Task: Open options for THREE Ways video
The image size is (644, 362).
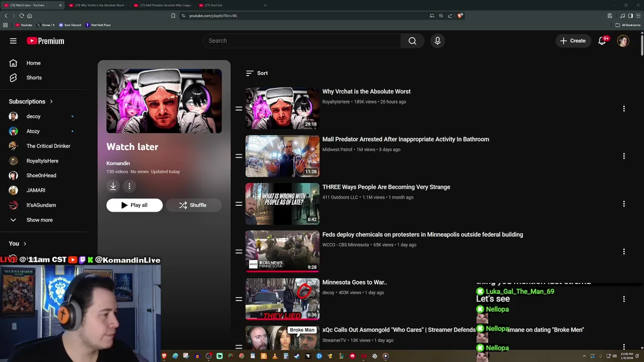Action: pyautogui.click(x=624, y=204)
